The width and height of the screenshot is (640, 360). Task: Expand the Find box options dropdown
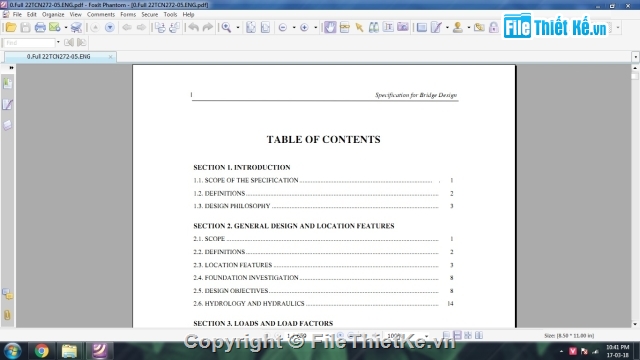58,42
